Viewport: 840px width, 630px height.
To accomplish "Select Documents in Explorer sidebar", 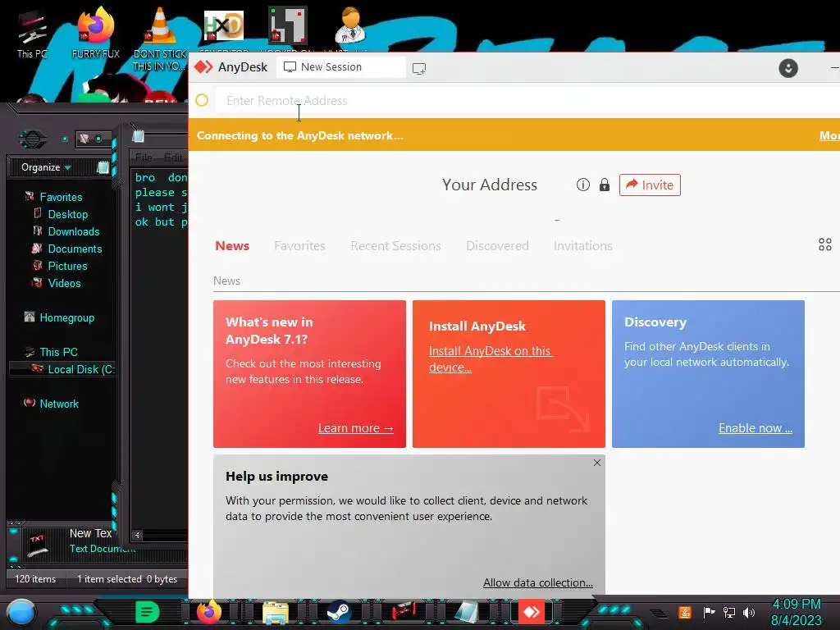I will point(75,249).
